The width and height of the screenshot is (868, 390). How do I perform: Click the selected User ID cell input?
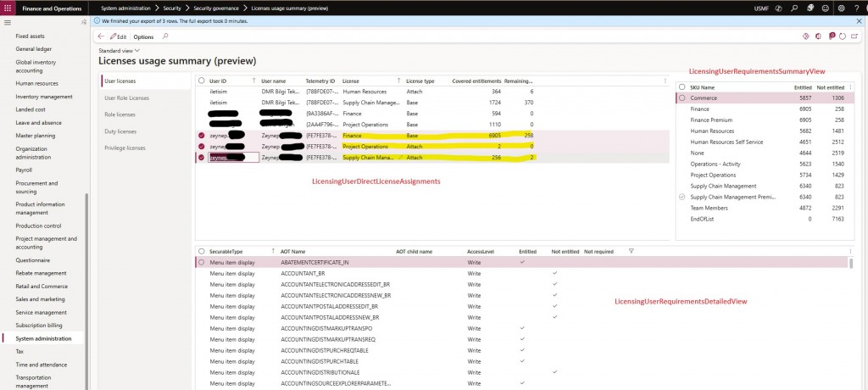pyautogui.click(x=234, y=158)
